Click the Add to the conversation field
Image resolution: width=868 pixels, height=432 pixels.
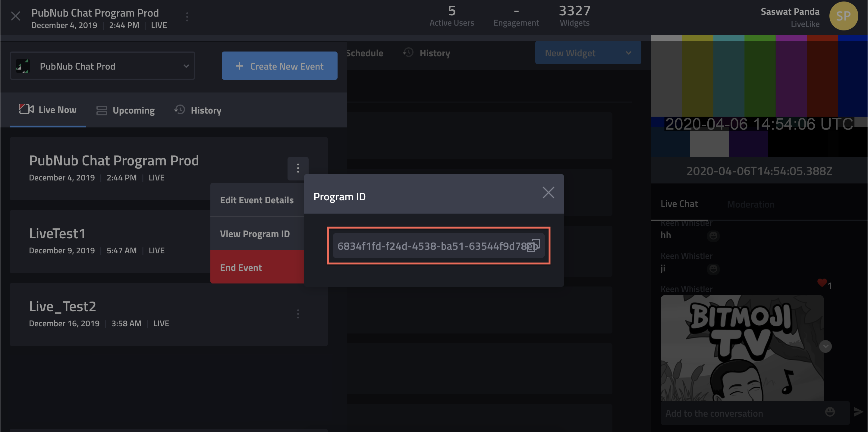tap(741, 413)
